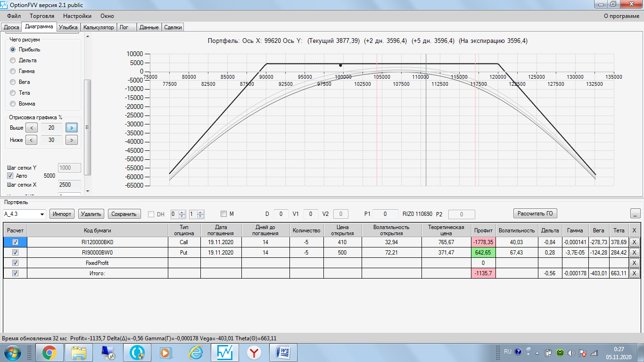Decrease the Выше percentage with left arrow

31,127
